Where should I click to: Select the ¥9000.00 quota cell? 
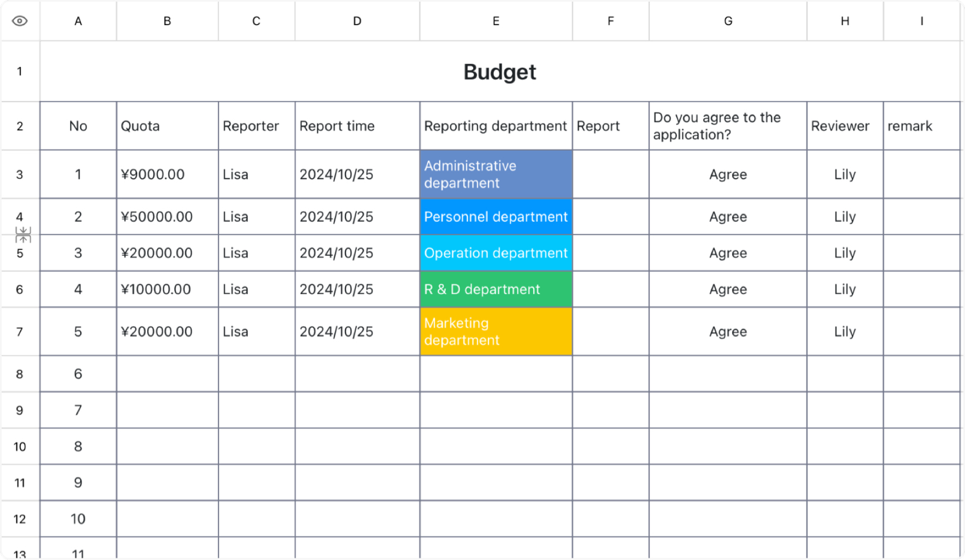[167, 174]
